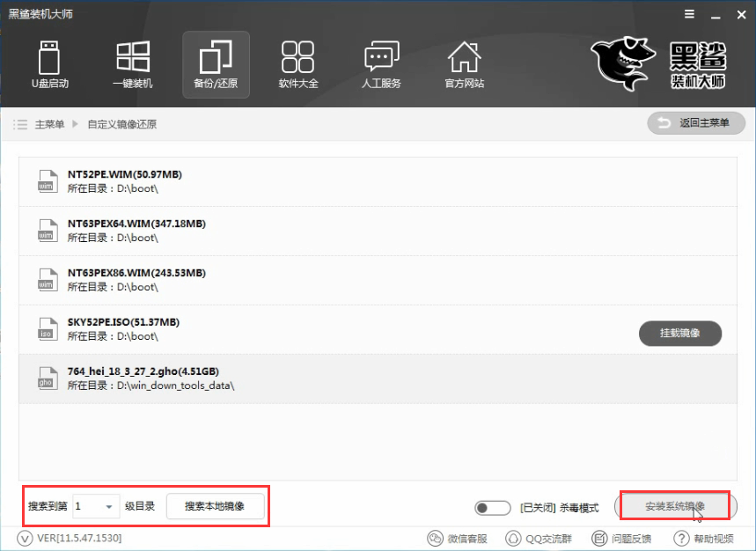Open the directory level dropdown
This screenshot has height=551, width=756.
point(96,506)
